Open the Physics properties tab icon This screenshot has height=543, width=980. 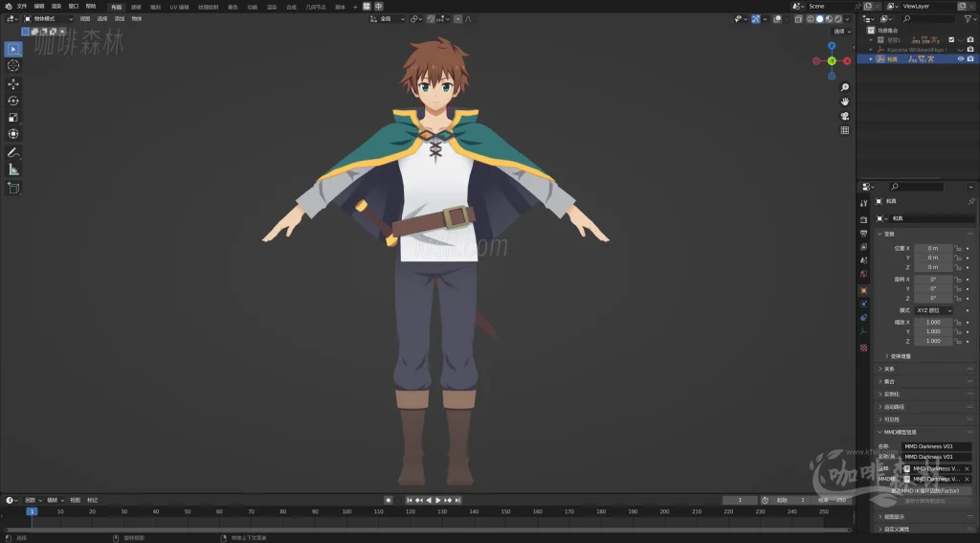pos(864,304)
